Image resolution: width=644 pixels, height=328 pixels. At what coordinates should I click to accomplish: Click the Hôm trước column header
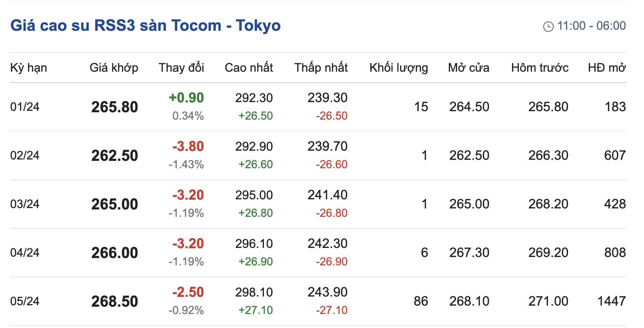539,67
